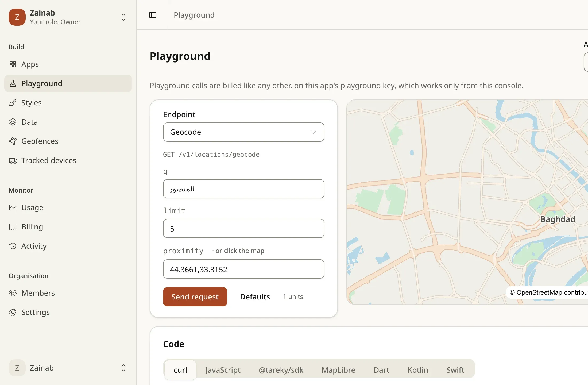
Task: Open Data via the layers icon
Action: 13,122
